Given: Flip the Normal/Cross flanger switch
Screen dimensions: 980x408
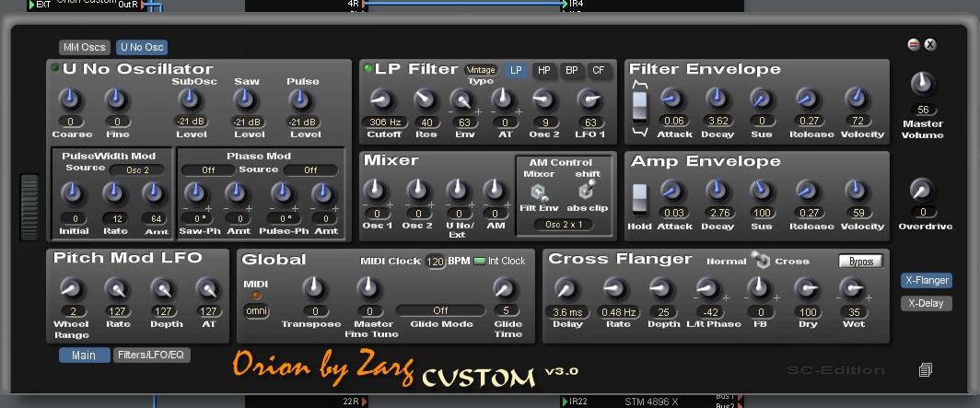Looking at the screenshot, I should point(761,261).
